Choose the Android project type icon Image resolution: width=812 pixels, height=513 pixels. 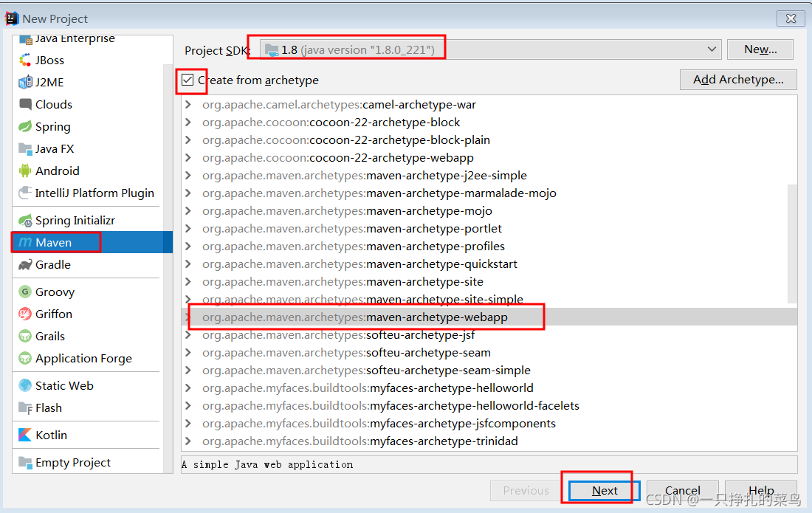26,170
